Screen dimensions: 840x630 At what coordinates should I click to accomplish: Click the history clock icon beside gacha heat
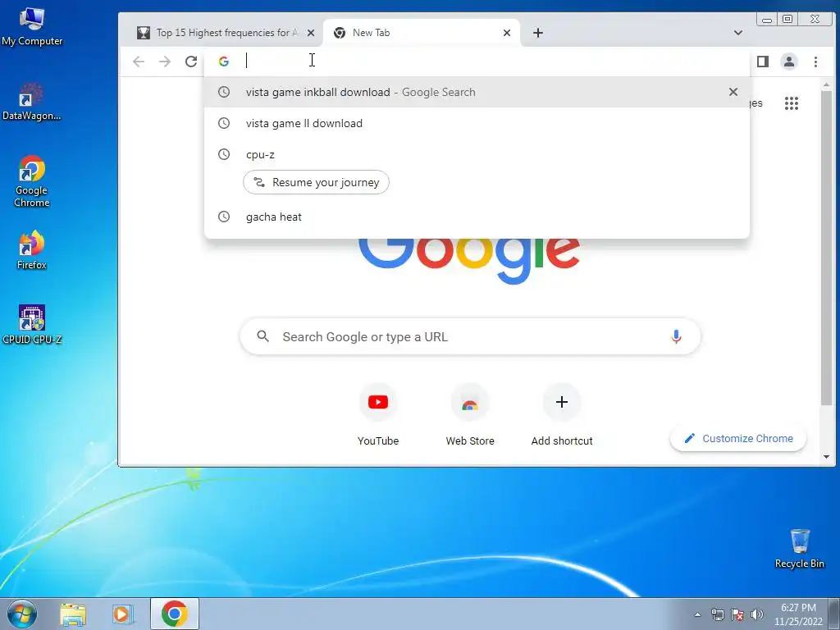(224, 217)
